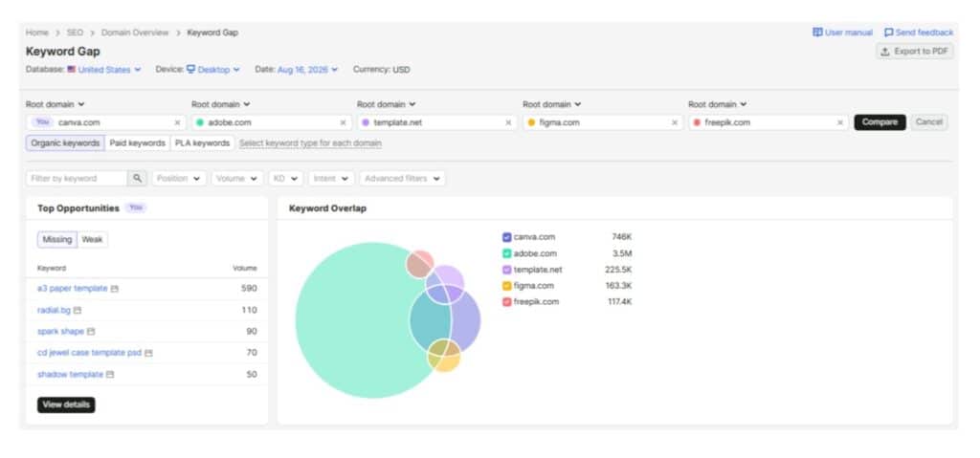Open a3 paper template keyword
Image resolution: width=980 pixels, height=458 pixels.
pyautogui.click(x=73, y=289)
